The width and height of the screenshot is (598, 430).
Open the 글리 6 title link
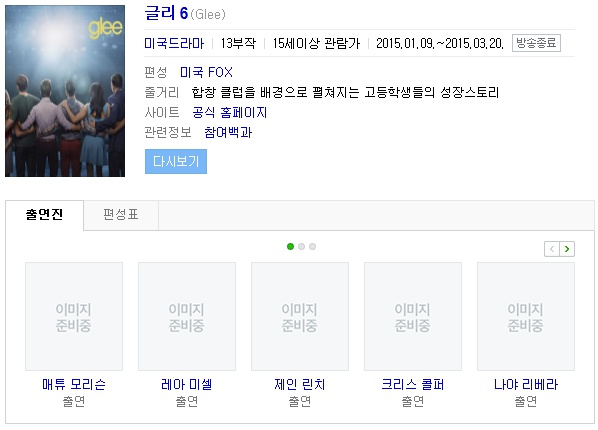(166, 13)
